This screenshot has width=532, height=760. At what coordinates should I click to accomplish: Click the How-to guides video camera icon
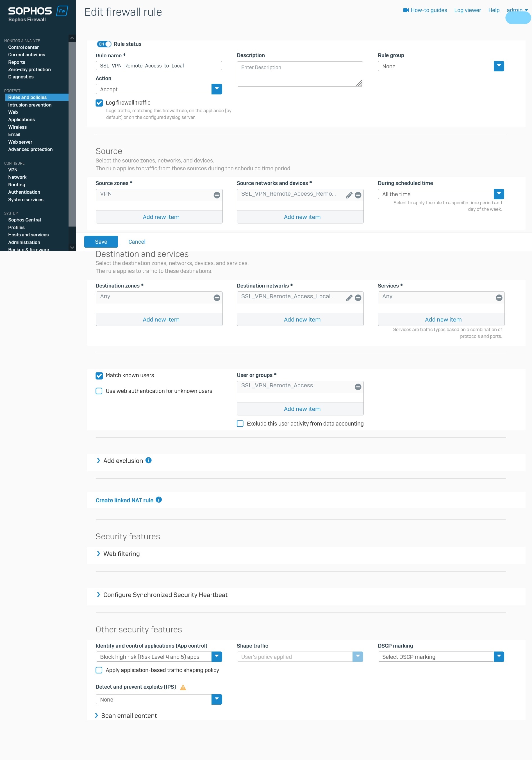[406, 10]
